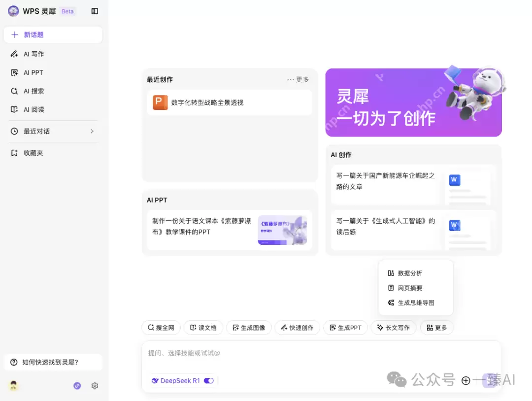Collapse the sidebar with the panel icon
This screenshot has height=401, width=532.
pos(95,11)
